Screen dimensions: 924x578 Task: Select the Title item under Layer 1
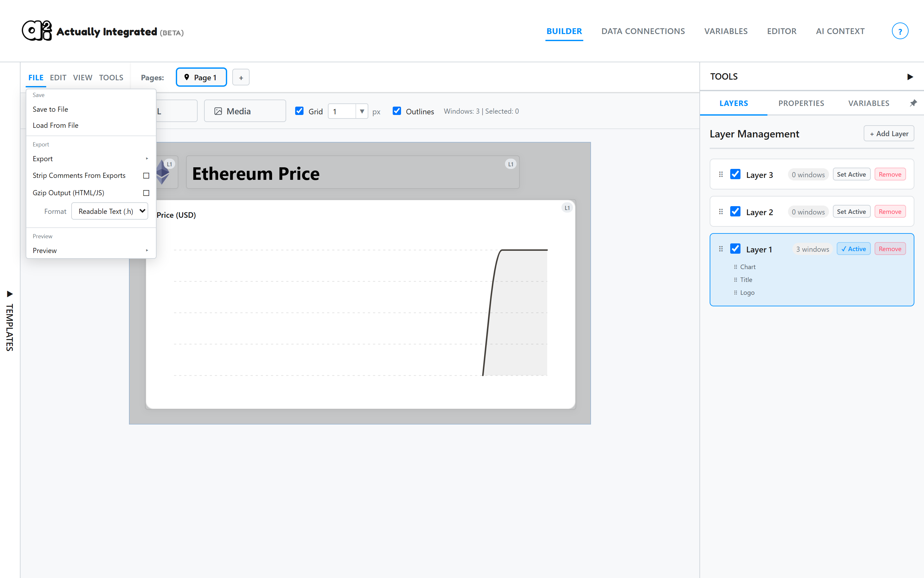[746, 280]
